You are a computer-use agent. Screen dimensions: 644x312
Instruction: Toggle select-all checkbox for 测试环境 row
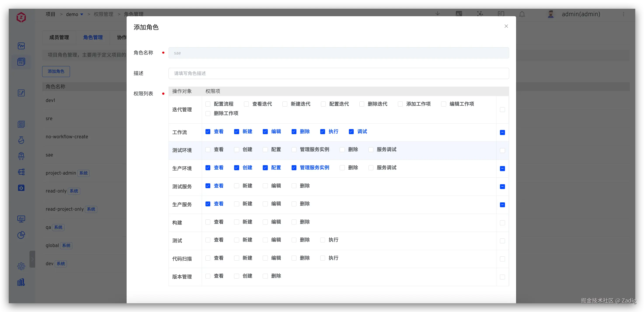tap(502, 150)
